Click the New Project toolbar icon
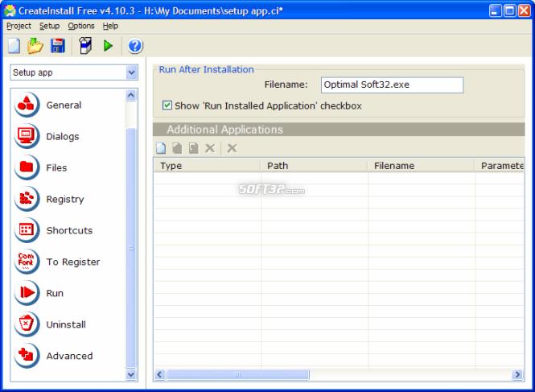The image size is (535, 392). (14, 46)
